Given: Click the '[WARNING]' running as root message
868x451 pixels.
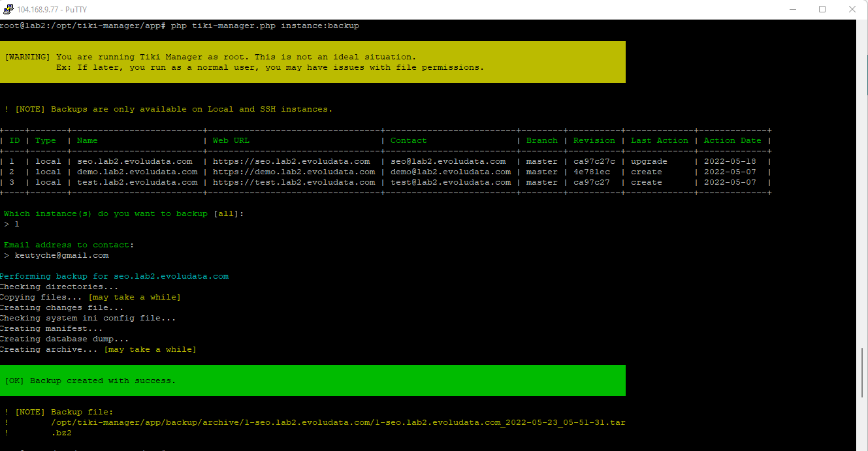Looking at the screenshot, I should pos(210,57).
